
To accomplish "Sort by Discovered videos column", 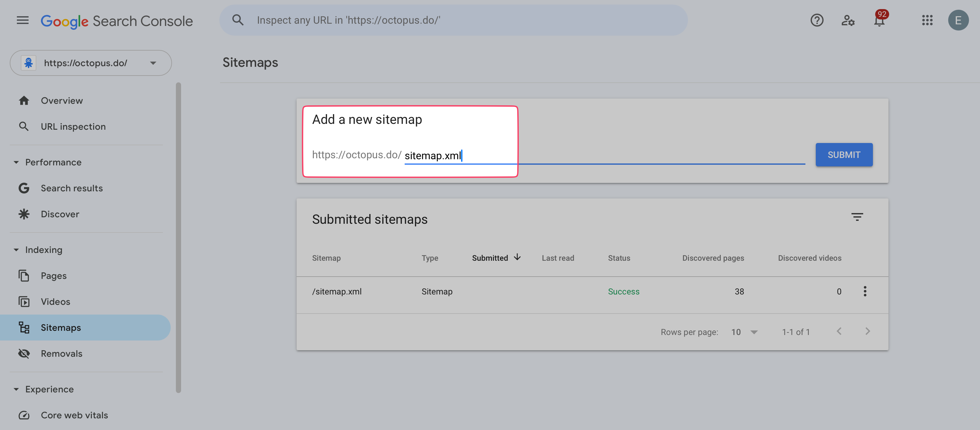I will (809, 258).
